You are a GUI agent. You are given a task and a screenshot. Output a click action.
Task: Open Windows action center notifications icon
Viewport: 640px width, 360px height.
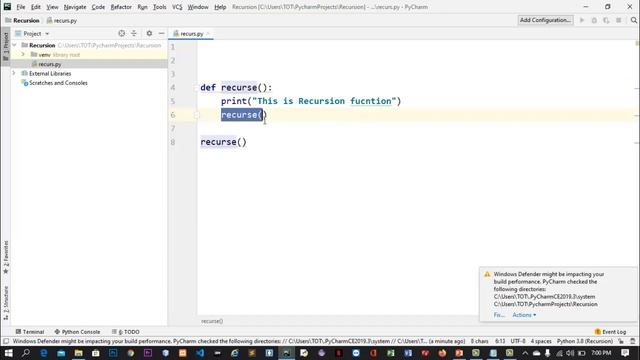click(x=625, y=353)
